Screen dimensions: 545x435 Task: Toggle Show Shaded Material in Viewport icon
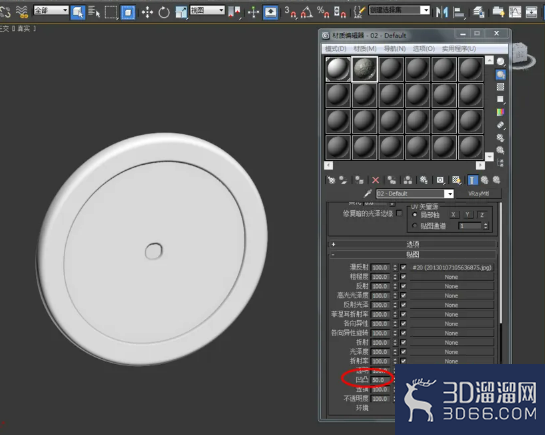tap(456, 180)
